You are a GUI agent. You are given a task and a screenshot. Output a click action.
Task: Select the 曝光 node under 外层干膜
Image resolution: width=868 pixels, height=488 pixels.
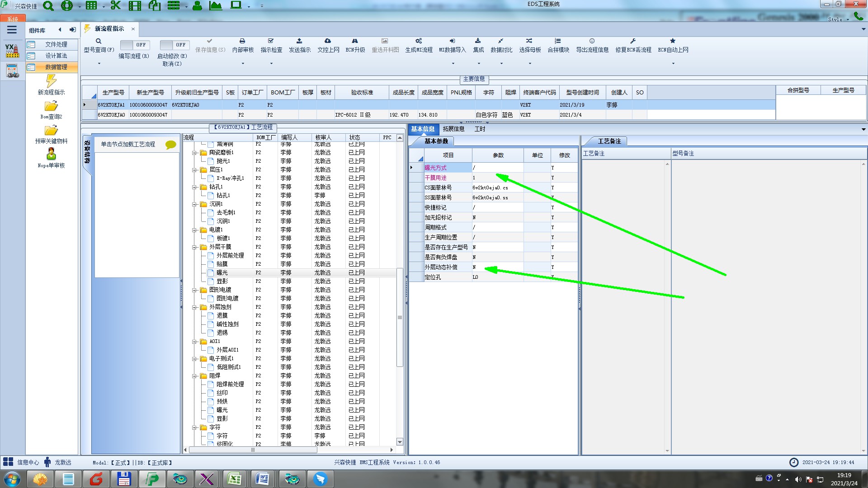click(222, 273)
